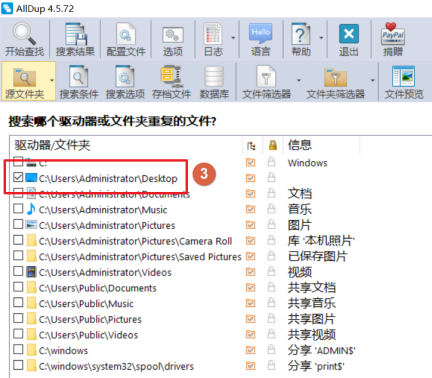This screenshot has width=432, height=378.
Task: Check the Administrator\Pictures folder checkbox
Action: click(x=18, y=224)
